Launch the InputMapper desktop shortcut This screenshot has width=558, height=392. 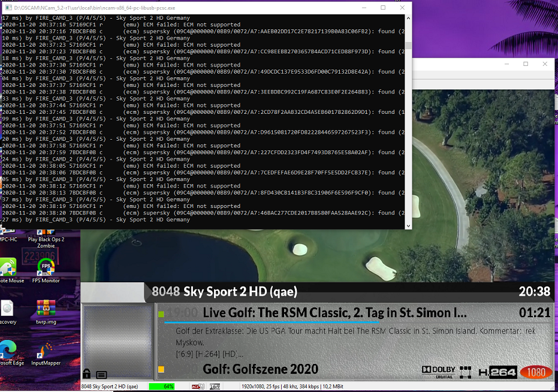click(46, 353)
